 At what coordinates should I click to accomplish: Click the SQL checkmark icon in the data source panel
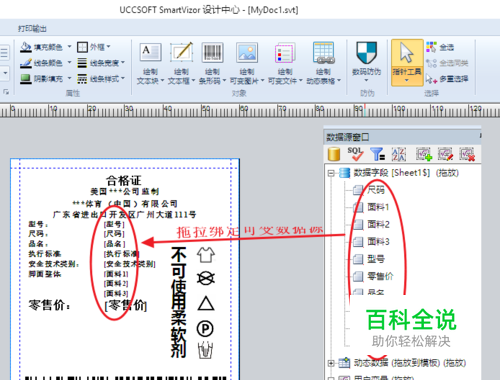[355, 154]
